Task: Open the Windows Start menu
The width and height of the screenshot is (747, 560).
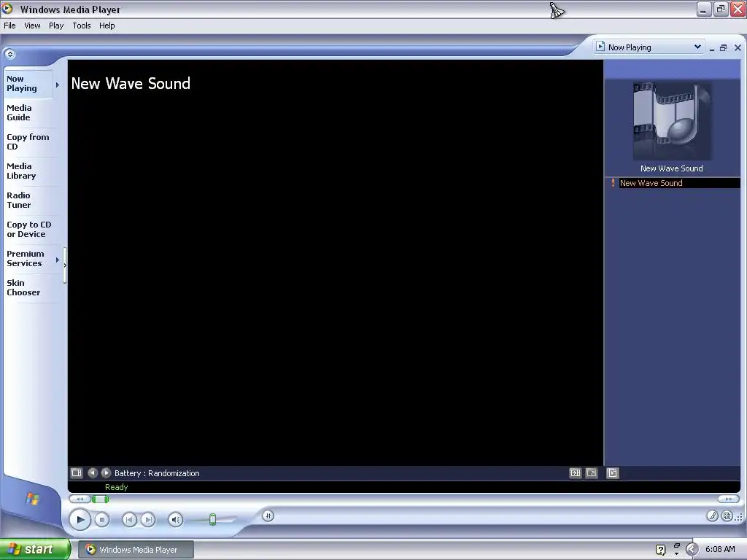Action: (35, 549)
